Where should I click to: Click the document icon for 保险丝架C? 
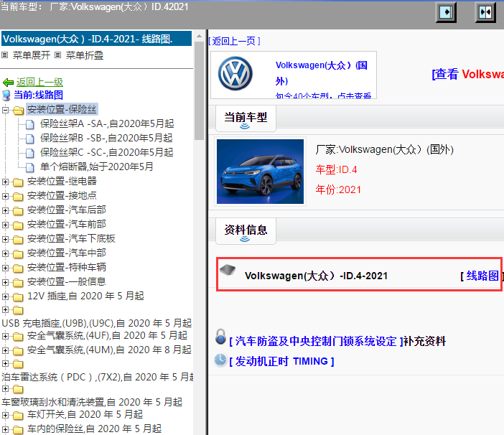[30, 153]
